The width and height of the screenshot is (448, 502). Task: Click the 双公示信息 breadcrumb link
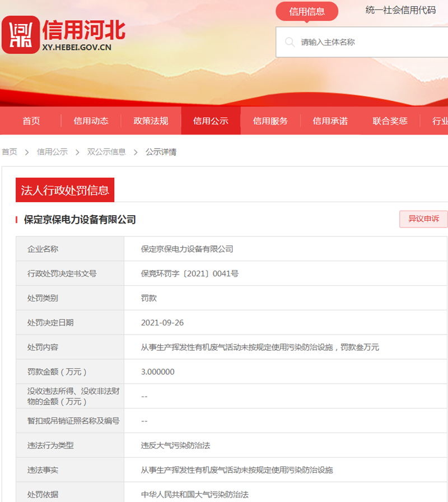click(106, 152)
